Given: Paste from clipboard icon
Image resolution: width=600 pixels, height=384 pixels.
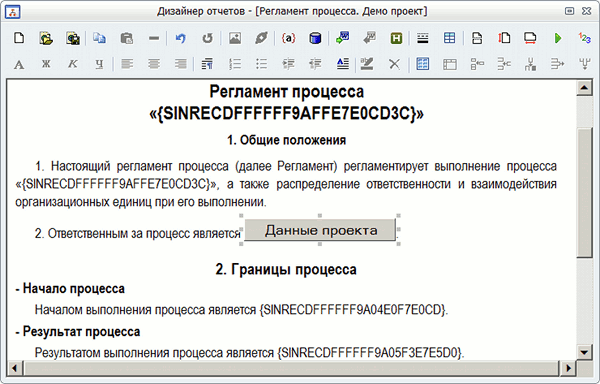Looking at the screenshot, I should tap(127, 38).
